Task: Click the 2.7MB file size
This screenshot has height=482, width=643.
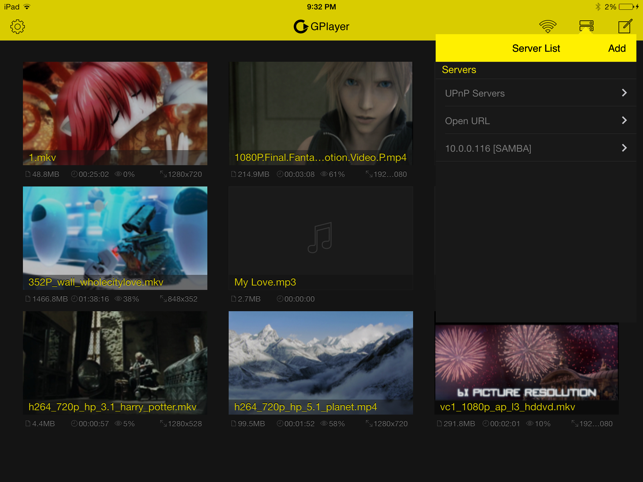Action: point(249,299)
